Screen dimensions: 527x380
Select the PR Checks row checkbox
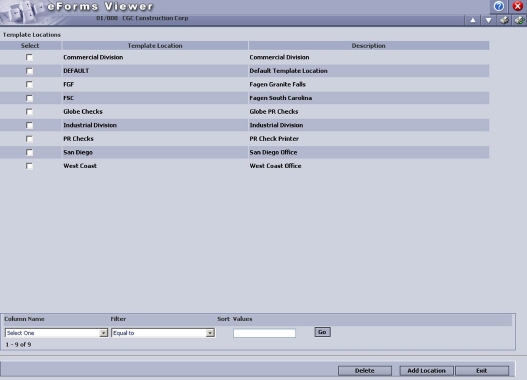[30, 139]
